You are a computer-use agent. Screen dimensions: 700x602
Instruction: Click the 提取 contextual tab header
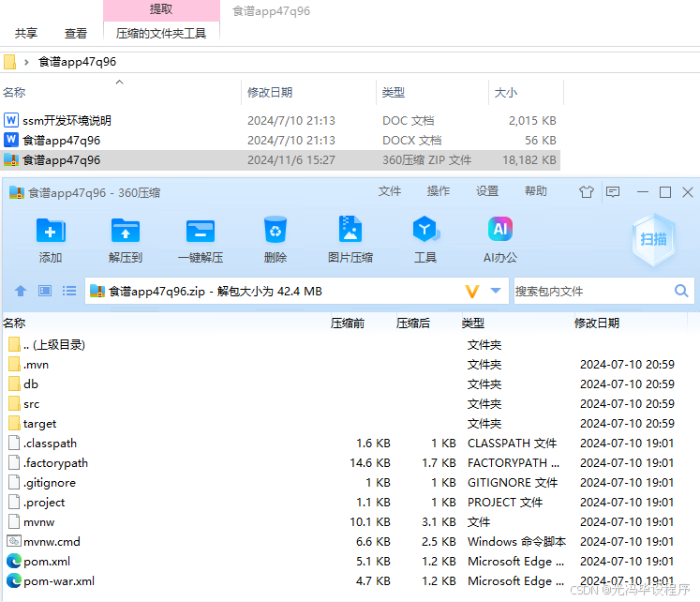[161, 9]
